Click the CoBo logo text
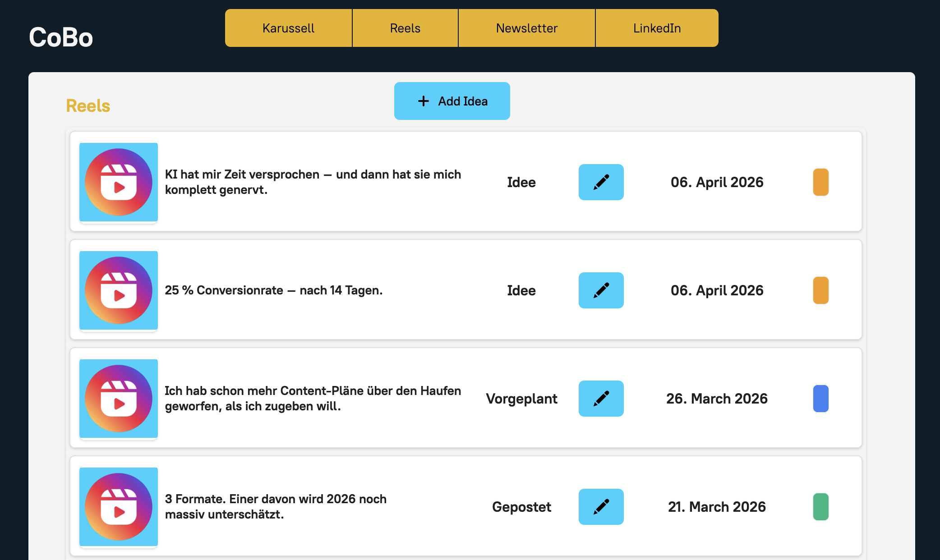 click(61, 37)
